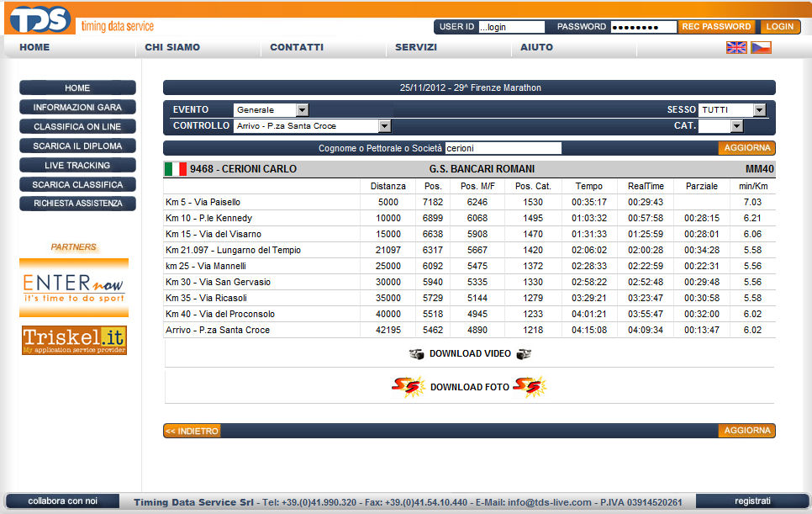812x514 pixels.
Task: Click burst icon left of DOWNLOAD FOTO
Action: pos(408,387)
